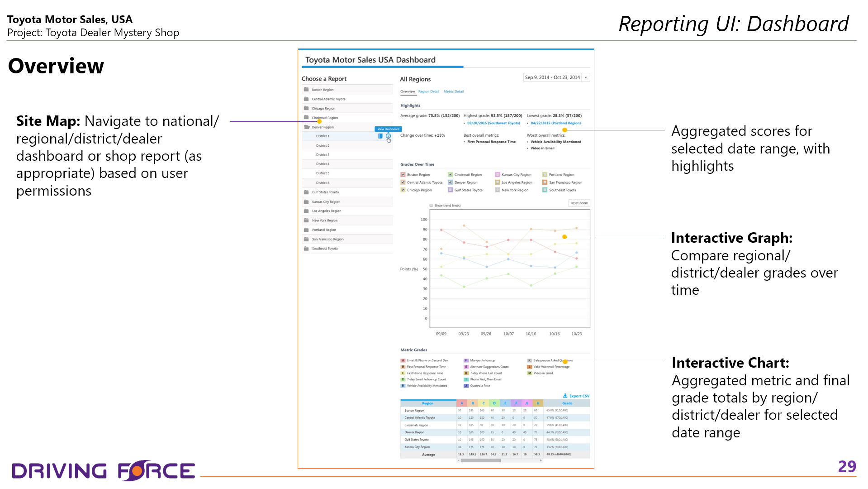Click the Portland Region folder icon
The height and width of the screenshot is (489, 868).
click(x=306, y=230)
